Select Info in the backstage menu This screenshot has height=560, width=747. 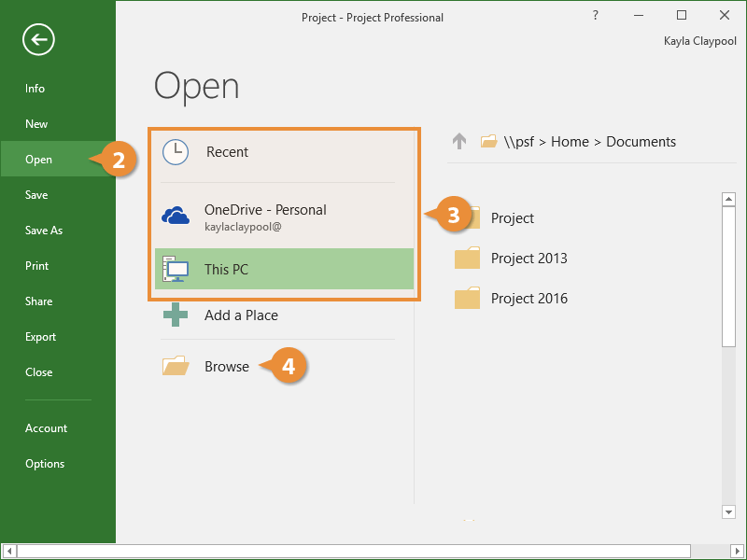[x=35, y=89]
